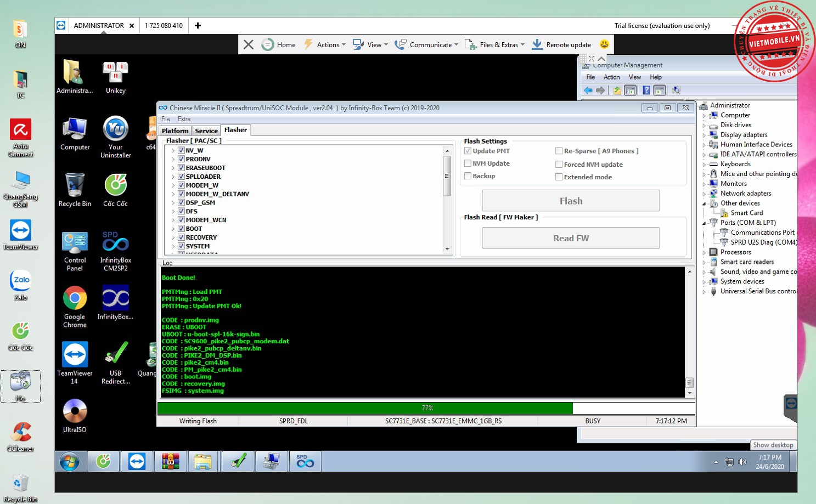Screen dimensions: 816x504
Task: Open the Unikey desktop shortcut
Action: (x=115, y=78)
